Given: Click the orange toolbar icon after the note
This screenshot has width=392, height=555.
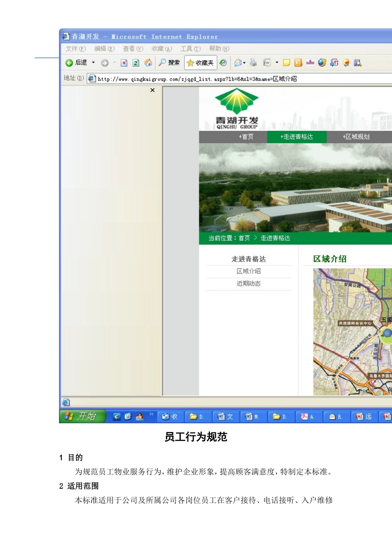Looking at the screenshot, I should click(x=298, y=63).
